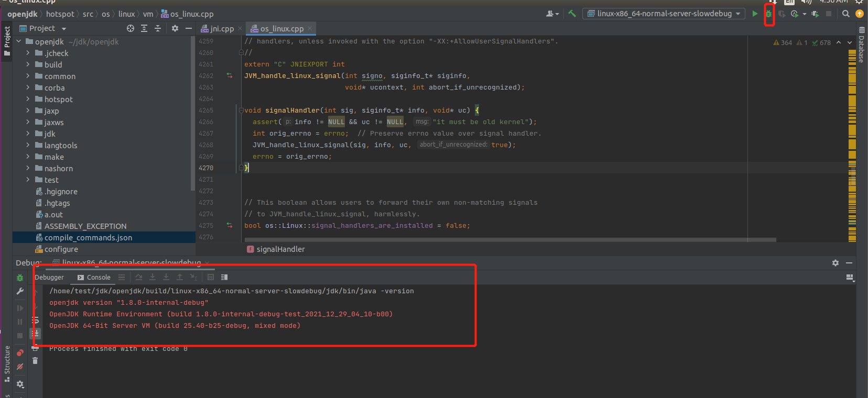Start debugging with the green bug icon
868x398 pixels.
coord(769,14)
